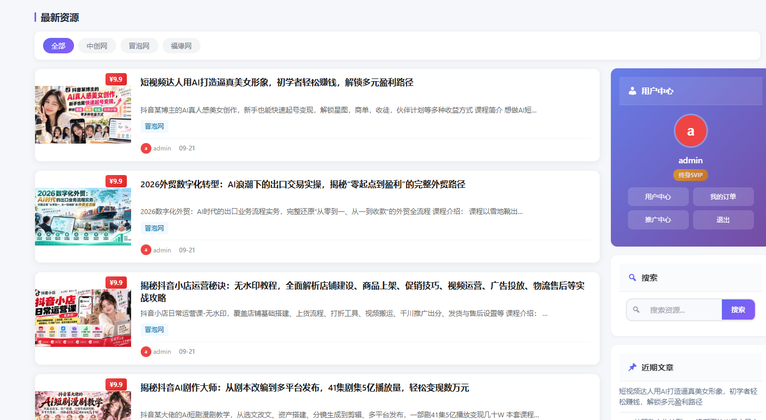Viewport: 766px width, 420px height.
Task: Click the large admin avatar in the user panel
Action: [x=690, y=131]
